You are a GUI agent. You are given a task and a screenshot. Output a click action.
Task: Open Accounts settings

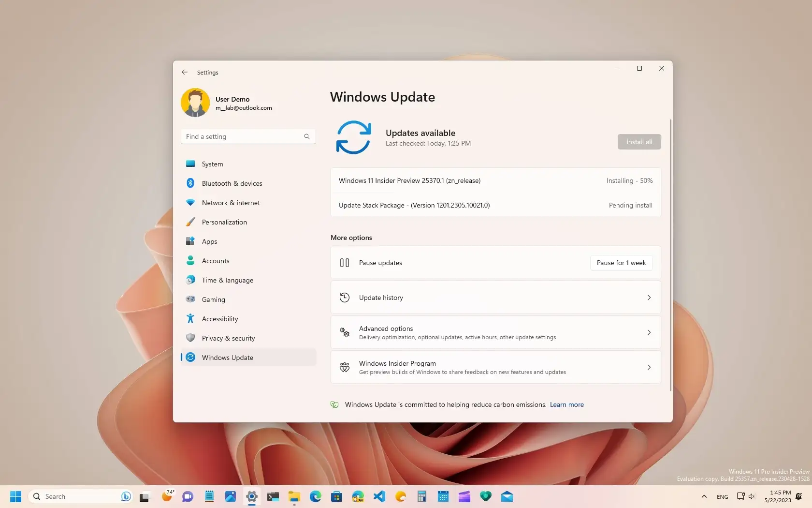(x=216, y=261)
